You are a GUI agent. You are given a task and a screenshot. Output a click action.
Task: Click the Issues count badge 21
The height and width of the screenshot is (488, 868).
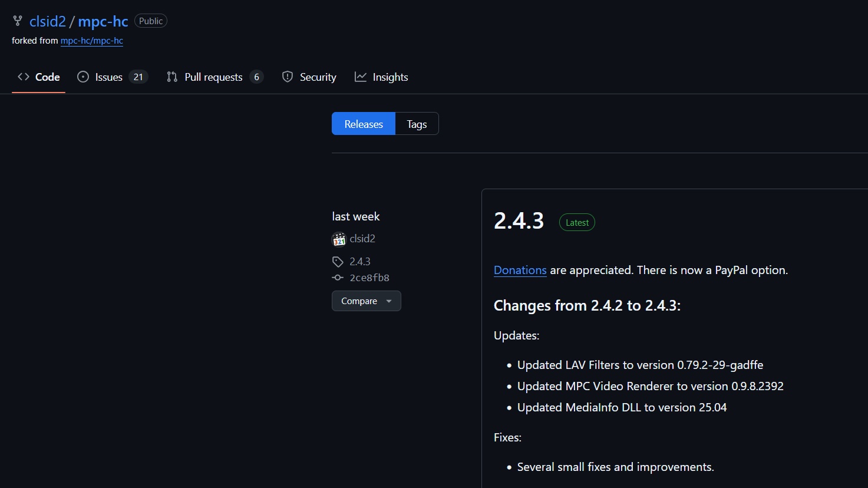[x=138, y=77]
